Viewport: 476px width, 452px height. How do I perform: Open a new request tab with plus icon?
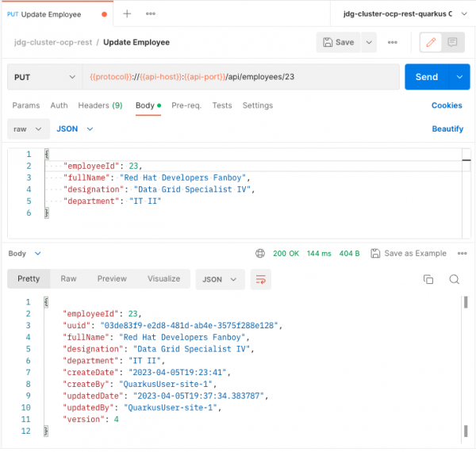pos(127,14)
